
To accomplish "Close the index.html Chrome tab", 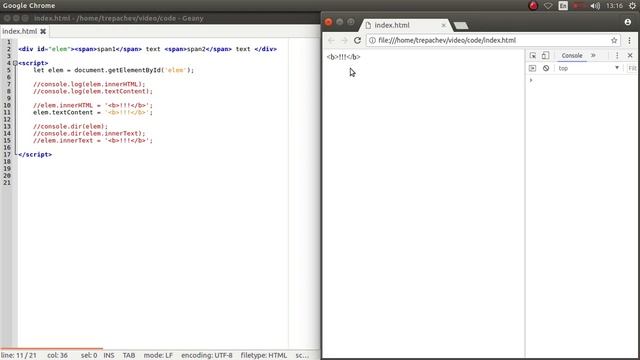I will 444,25.
